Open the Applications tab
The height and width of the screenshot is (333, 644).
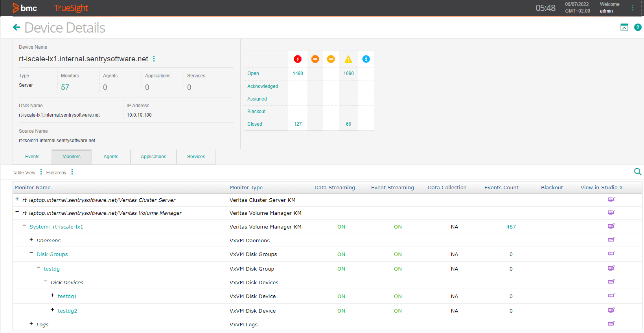click(x=153, y=157)
